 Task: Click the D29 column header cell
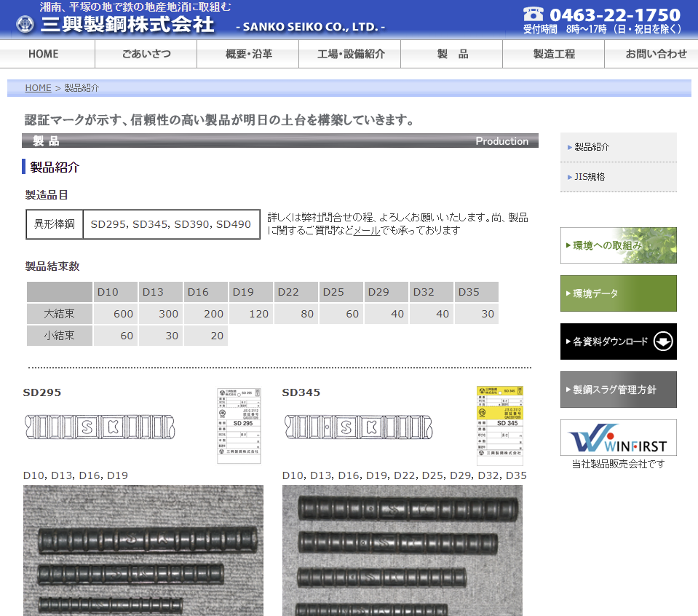386,292
